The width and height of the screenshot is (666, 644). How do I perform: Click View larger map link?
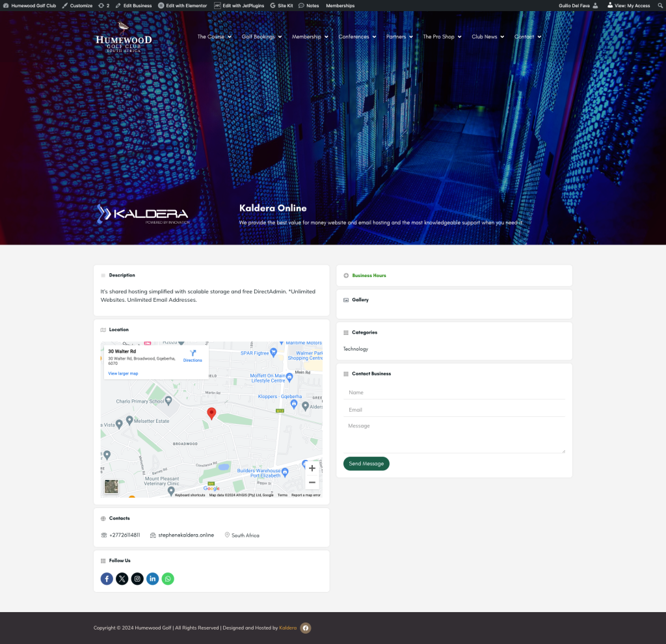click(123, 373)
